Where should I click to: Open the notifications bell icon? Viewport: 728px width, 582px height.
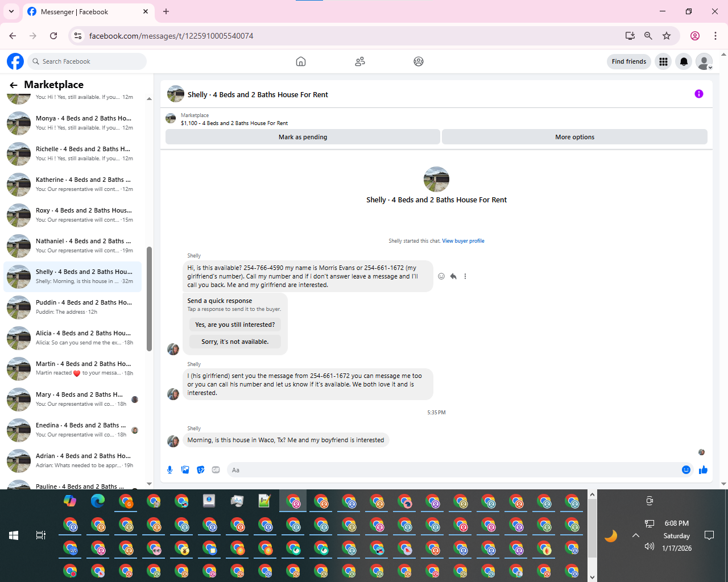pyautogui.click(x=684, y=61)
